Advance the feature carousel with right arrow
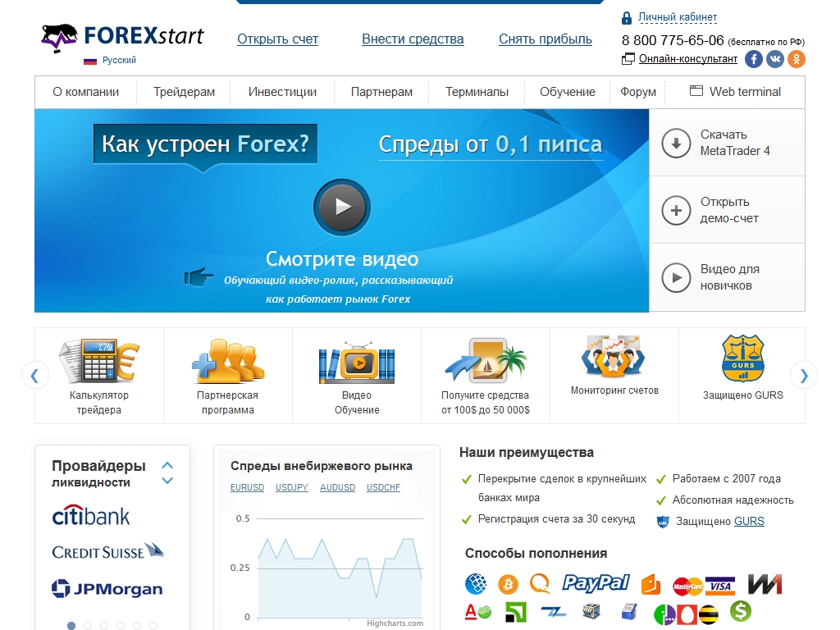 (804, 376)
